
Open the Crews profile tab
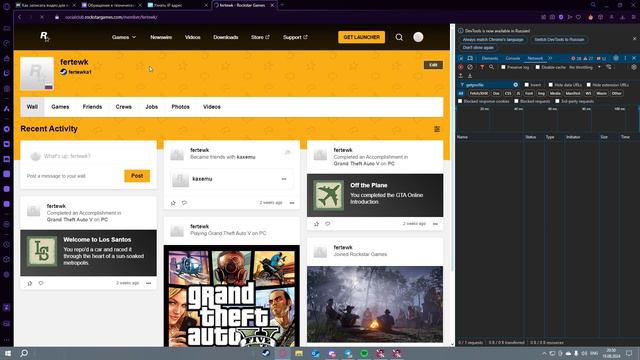coord(123,107)
